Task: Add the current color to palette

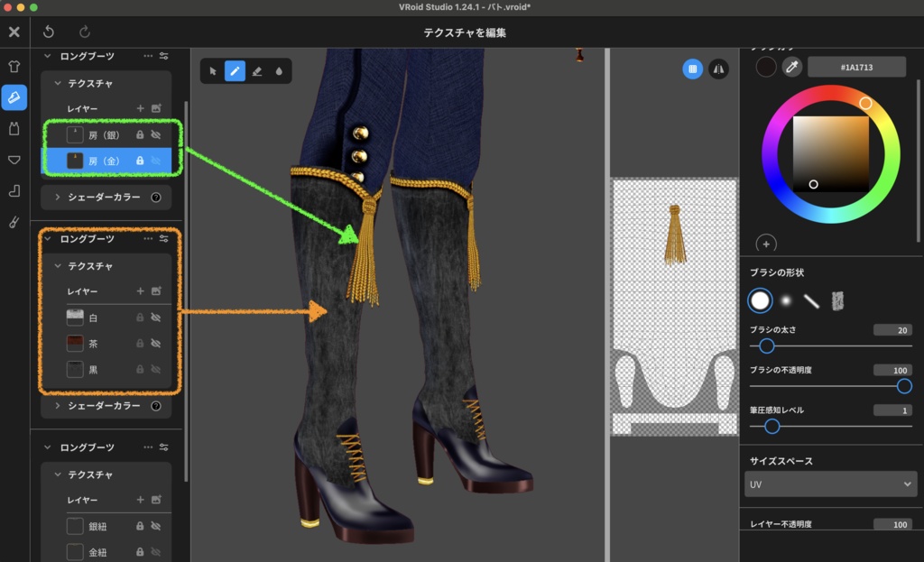Action: [766, 244]
